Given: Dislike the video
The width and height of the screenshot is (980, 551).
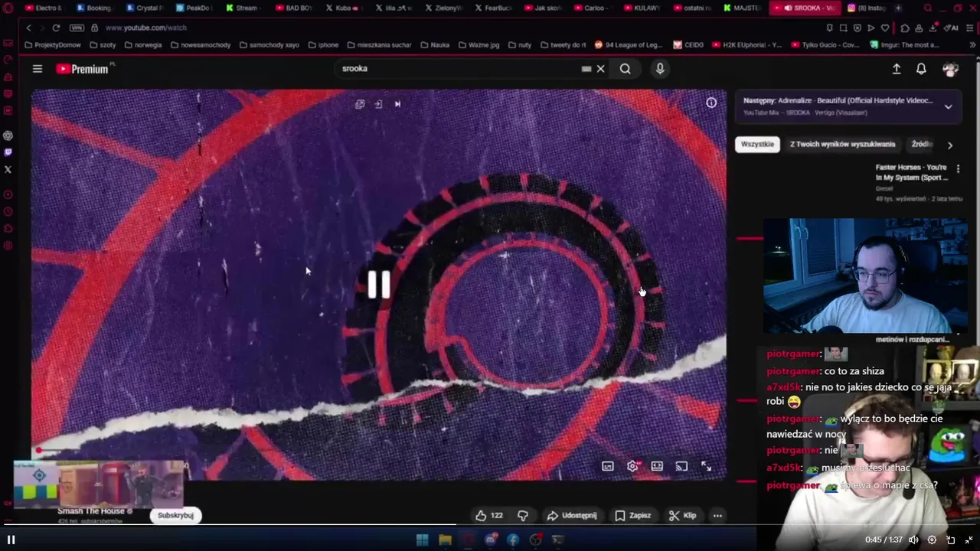Looking at the screenshot, I should [x=523, y=516].
